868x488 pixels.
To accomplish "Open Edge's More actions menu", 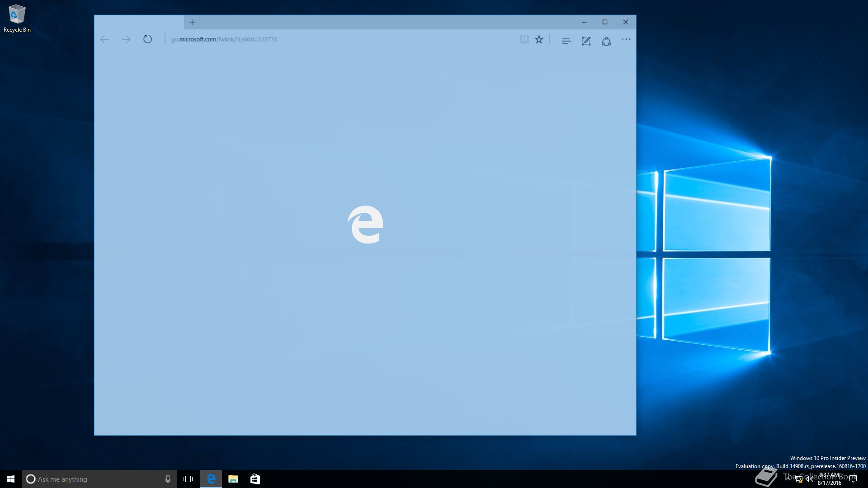I will (x=626, y=39).
